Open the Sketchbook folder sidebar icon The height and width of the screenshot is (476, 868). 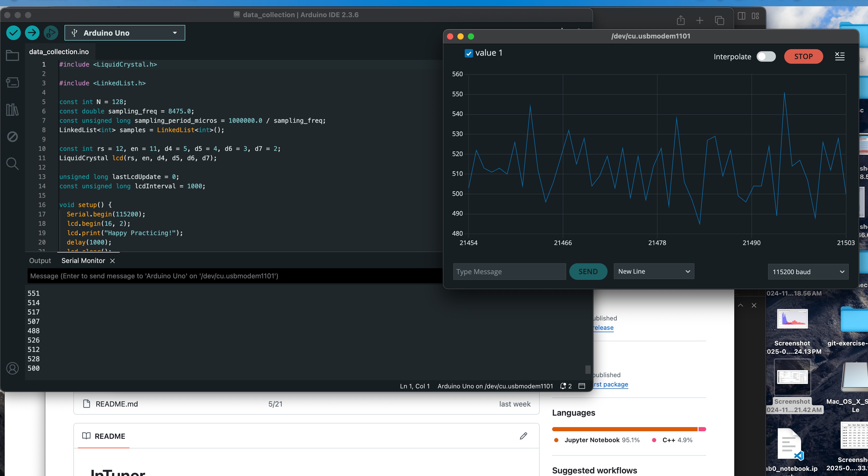click(x=12, y=56)
